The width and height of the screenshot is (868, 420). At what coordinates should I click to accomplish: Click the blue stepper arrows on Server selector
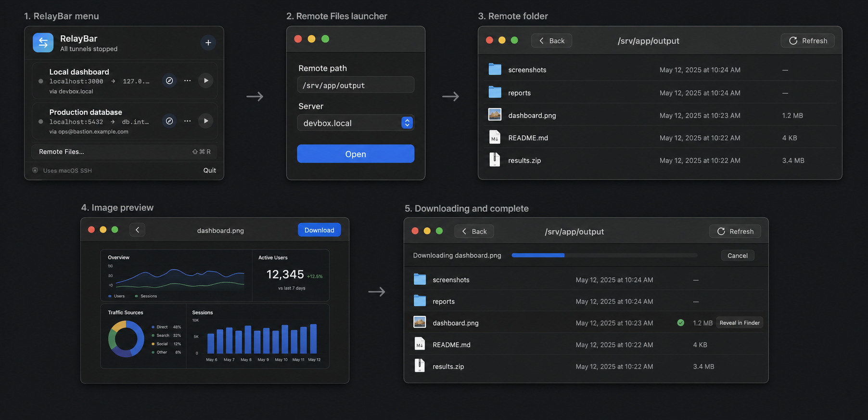(407, 123)
